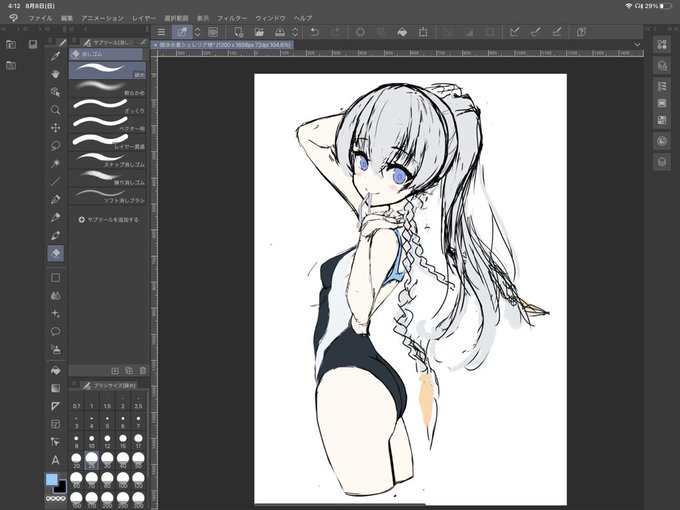Select the Ruler tool
This screenshot has width=680, height=510.
pyautogui.click(x=56, y=406)
